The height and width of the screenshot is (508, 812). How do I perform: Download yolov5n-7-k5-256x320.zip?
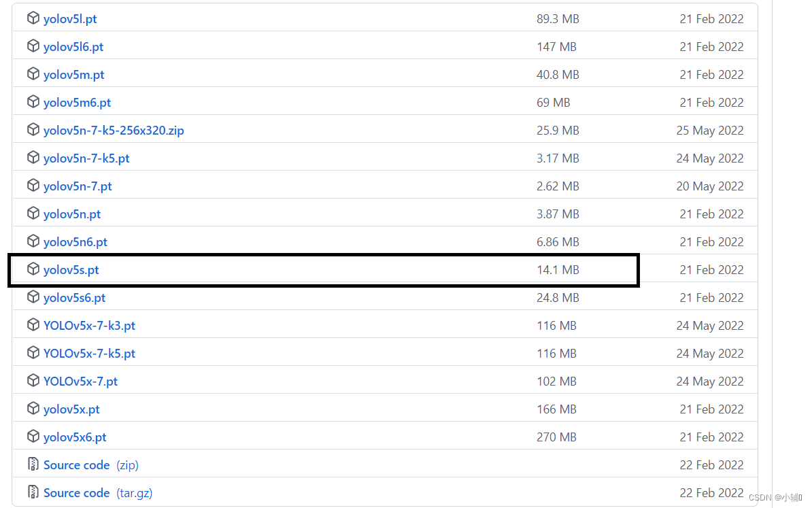coord(114,131)
